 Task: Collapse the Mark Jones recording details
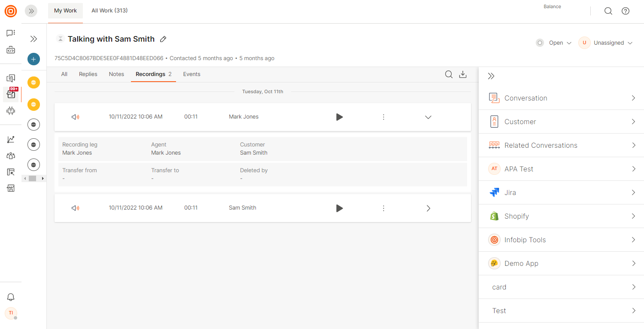coord(428,117)
